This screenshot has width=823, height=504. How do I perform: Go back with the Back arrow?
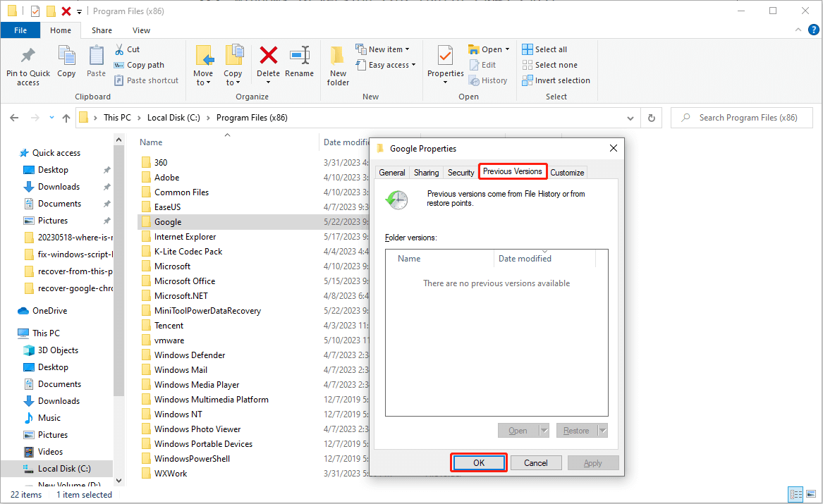pos(14,118)
